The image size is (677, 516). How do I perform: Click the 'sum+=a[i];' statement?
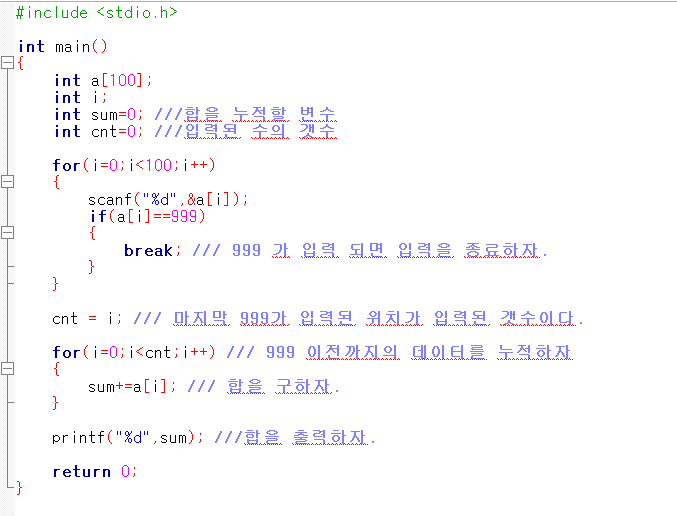[132, 387]
